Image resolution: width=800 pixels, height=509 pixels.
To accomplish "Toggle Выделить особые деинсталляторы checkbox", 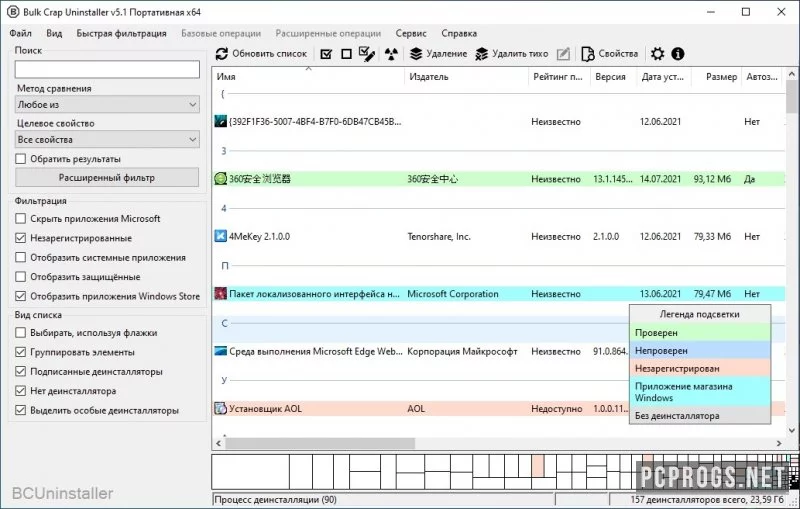I will 20,410.
